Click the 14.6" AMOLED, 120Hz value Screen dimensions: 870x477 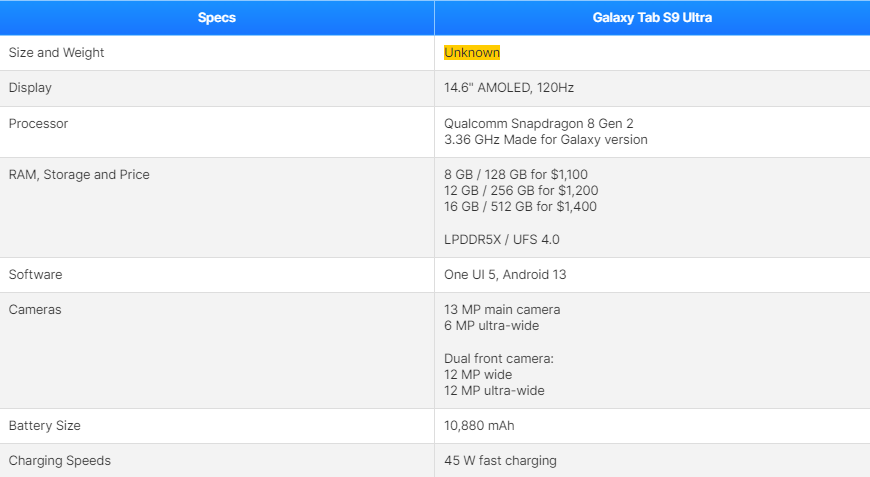click(x=509, y=88)
